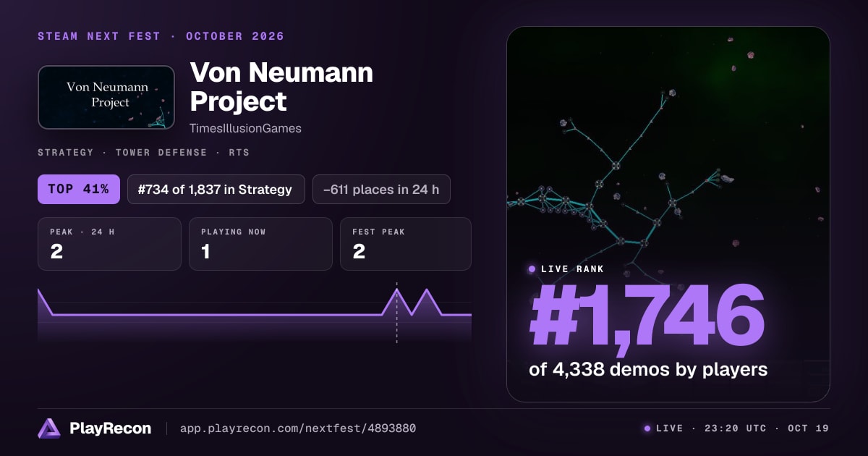This screenshot has width=868, height=456.
Task: Click the dashed marker on the player chart
Action: coord(396,313)
